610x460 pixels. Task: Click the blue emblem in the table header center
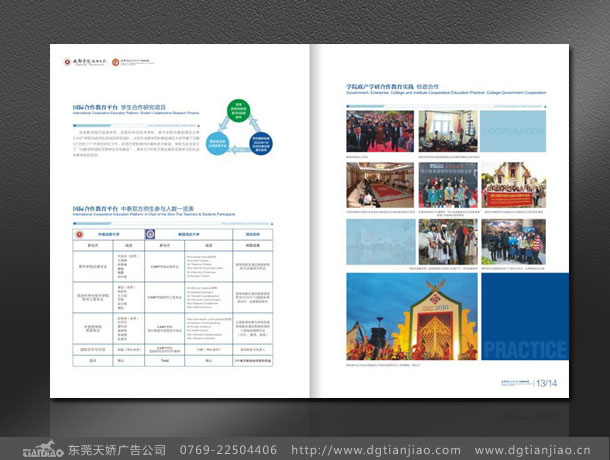coord(150,233)
